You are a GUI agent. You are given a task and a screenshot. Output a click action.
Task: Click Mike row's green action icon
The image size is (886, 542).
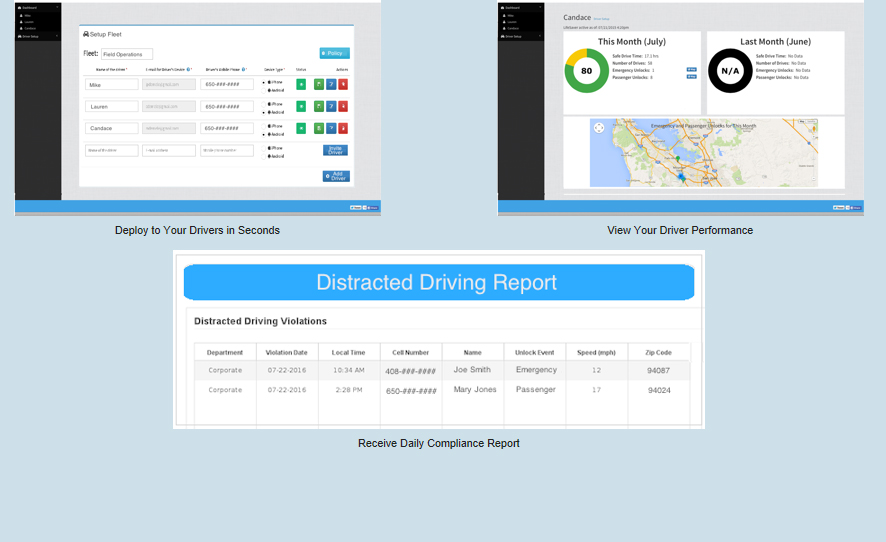pyautogui.click(x=319, y=84)
